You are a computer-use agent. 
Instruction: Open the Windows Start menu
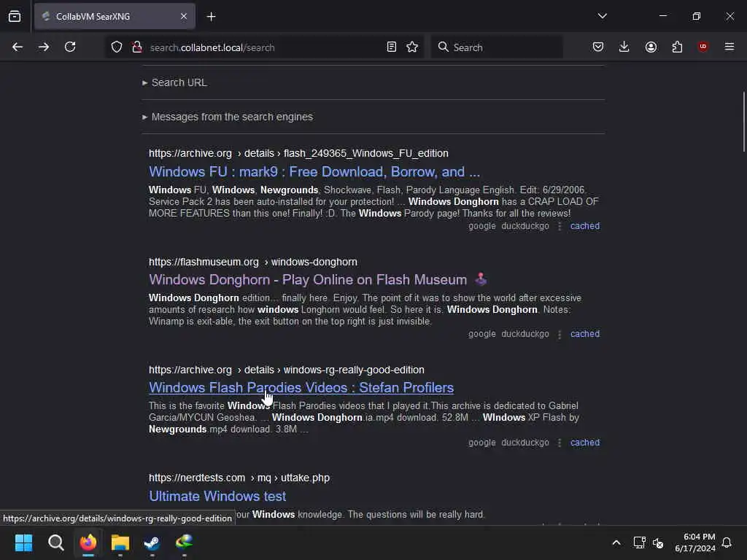pyautogui.click(x=23, y=542)
